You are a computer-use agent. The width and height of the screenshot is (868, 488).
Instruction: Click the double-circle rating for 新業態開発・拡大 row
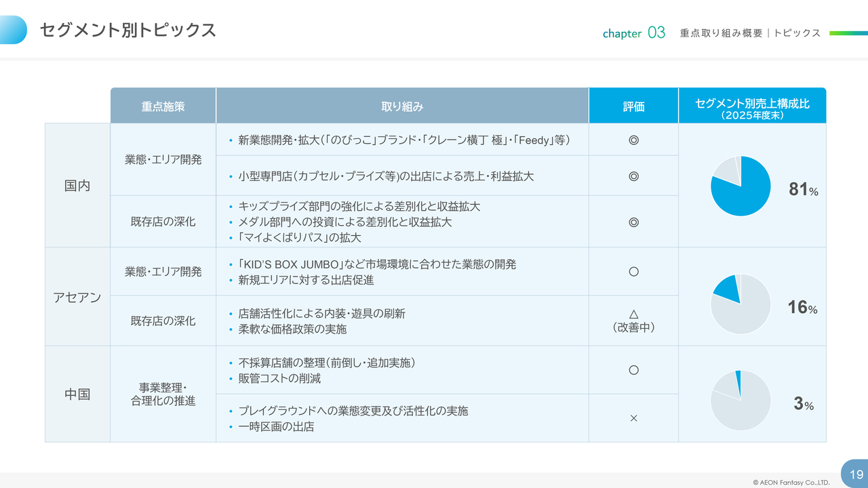tap(633, 140)
